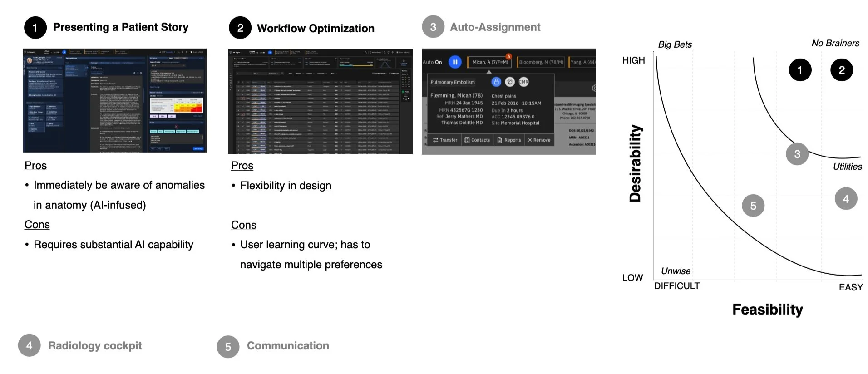
Task: Click the blue lock icon in patient popup
Action: 496,82
